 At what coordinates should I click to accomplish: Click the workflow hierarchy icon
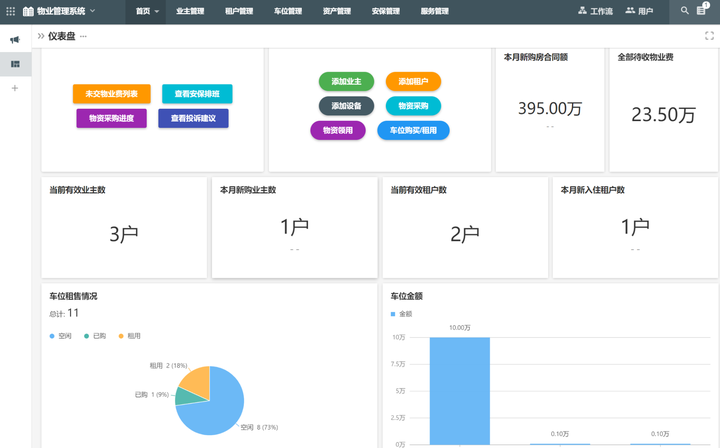click(x=582, y=11)
